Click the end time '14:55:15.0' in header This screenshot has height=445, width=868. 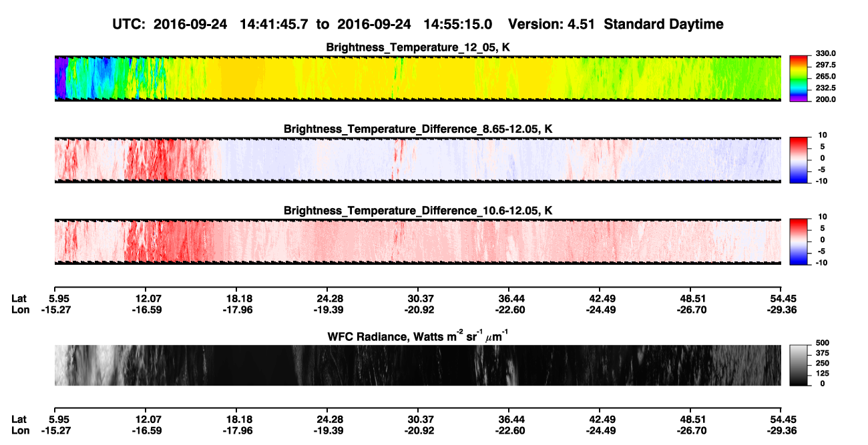457,24
